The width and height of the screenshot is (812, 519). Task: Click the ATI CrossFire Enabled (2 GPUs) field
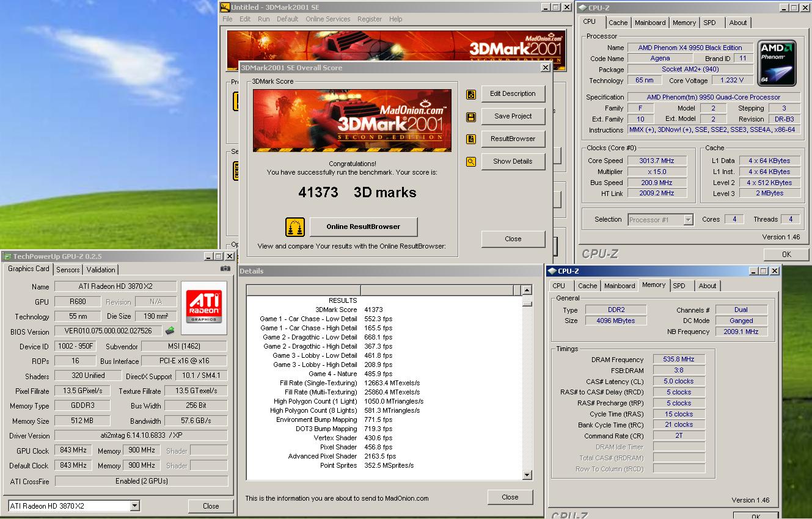pyautogui.click(x=141, y=481)
